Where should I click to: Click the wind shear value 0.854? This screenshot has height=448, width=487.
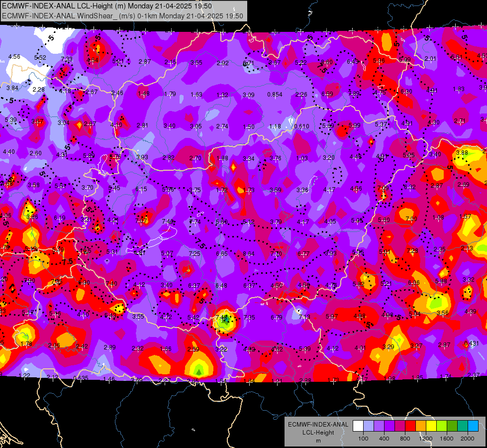275,95
